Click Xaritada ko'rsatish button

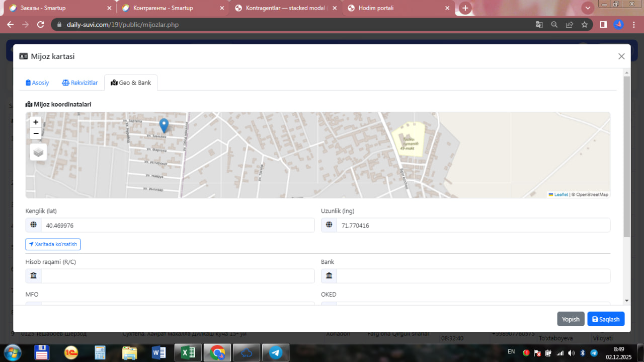point(53,244)
